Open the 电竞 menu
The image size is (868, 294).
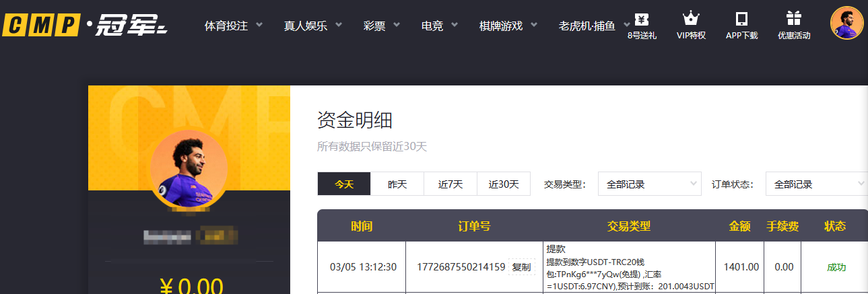(x=439, y=26)
